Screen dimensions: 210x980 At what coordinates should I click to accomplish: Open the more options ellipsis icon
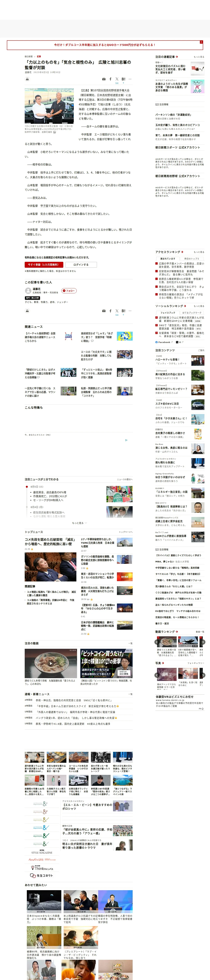point(130,79)
